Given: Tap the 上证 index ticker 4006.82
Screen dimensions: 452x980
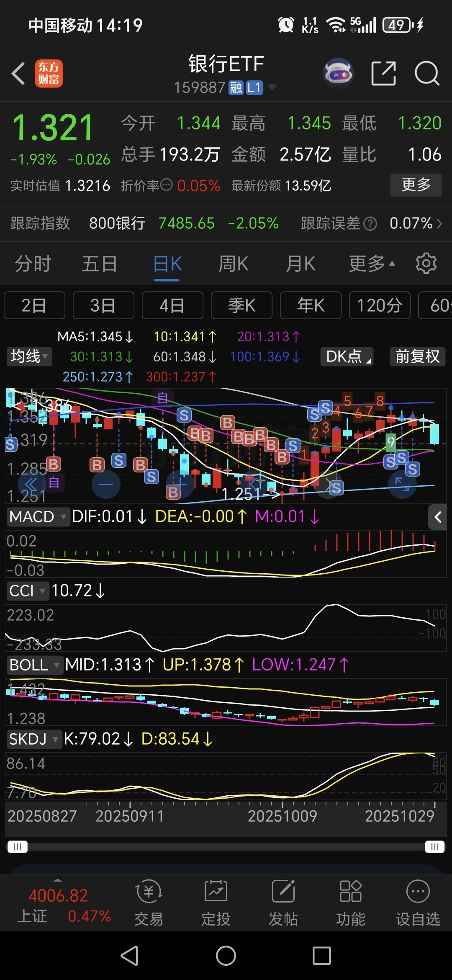Looking at the screenshot, I should (x=58, y=895).
